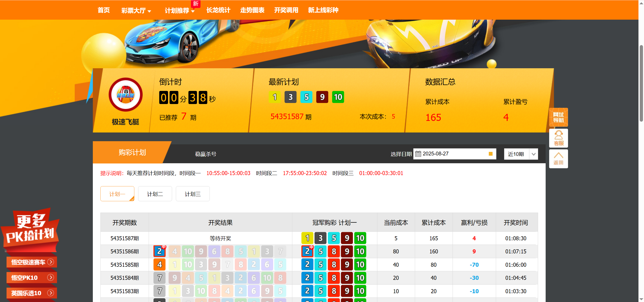The image size is (644, 302).
Task: Switch to 计划三 plan option
Action: (x=193, y=194)
